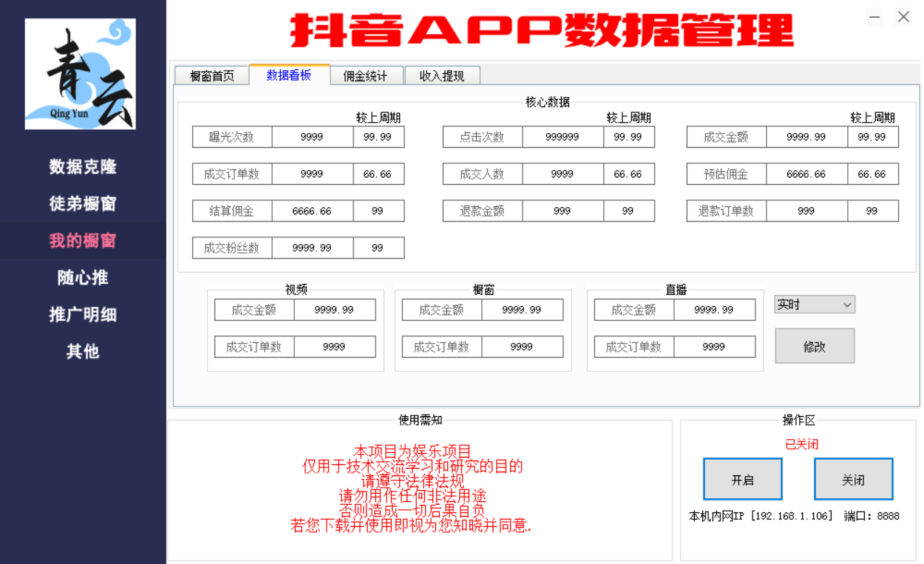924x564 pixels.
Task: Click the 本机内网IP address text
Action: [x=761, y=516]
